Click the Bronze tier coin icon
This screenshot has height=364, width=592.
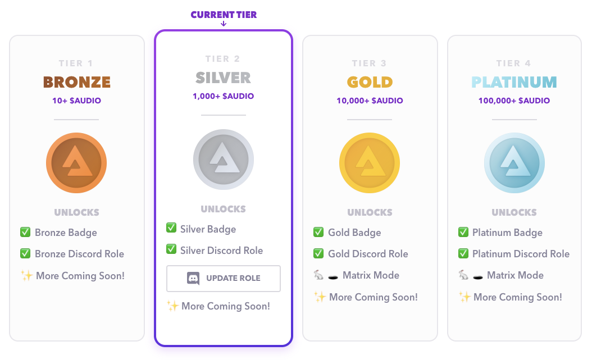[x=76, y=163]
